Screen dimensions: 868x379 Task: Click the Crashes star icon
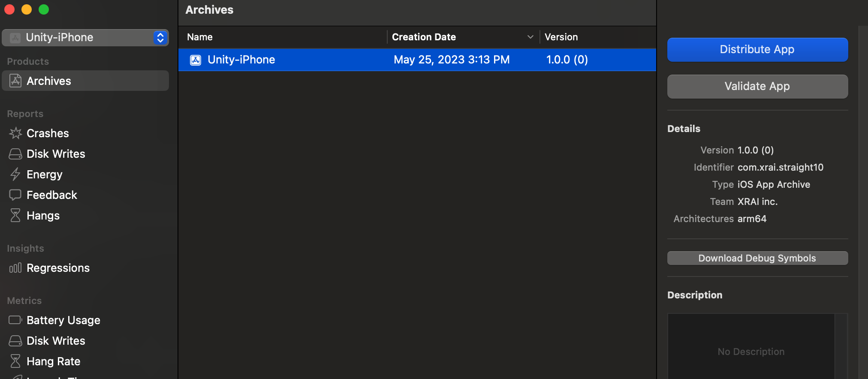pos(15,133)
